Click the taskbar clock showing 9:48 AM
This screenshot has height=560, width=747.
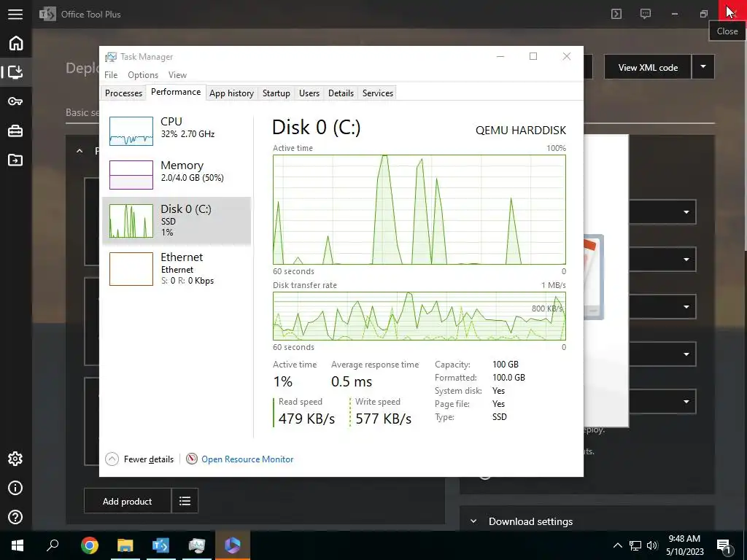(x=684, y=545)
